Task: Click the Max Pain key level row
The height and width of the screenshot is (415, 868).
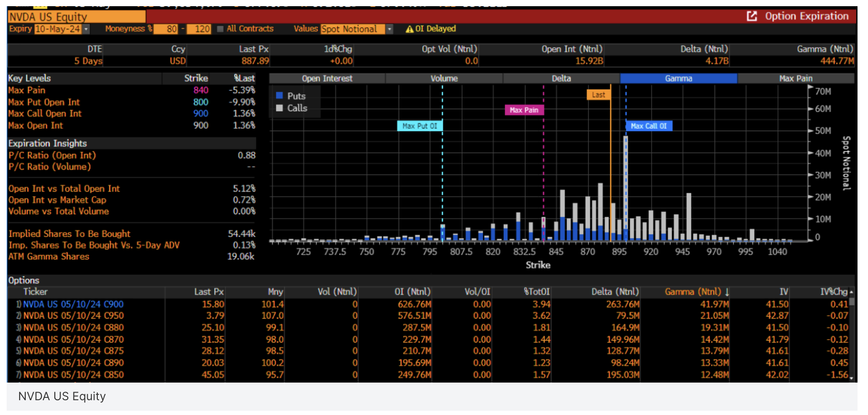Action: [x=132, y=90]
